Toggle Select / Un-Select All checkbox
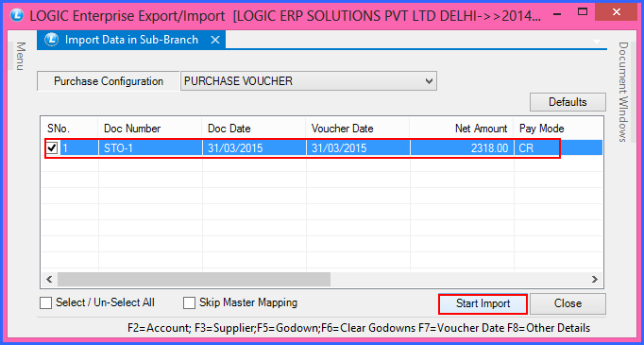644x345 pixels. (x=46, y=303)
